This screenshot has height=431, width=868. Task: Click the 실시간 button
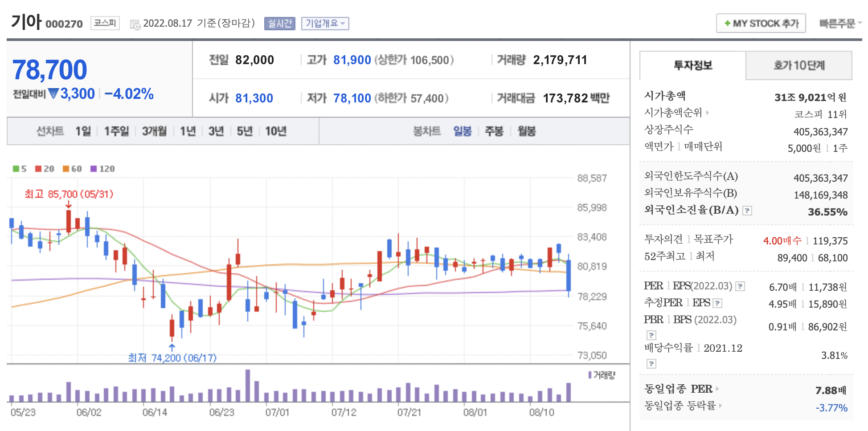click(x=280, y=23)
